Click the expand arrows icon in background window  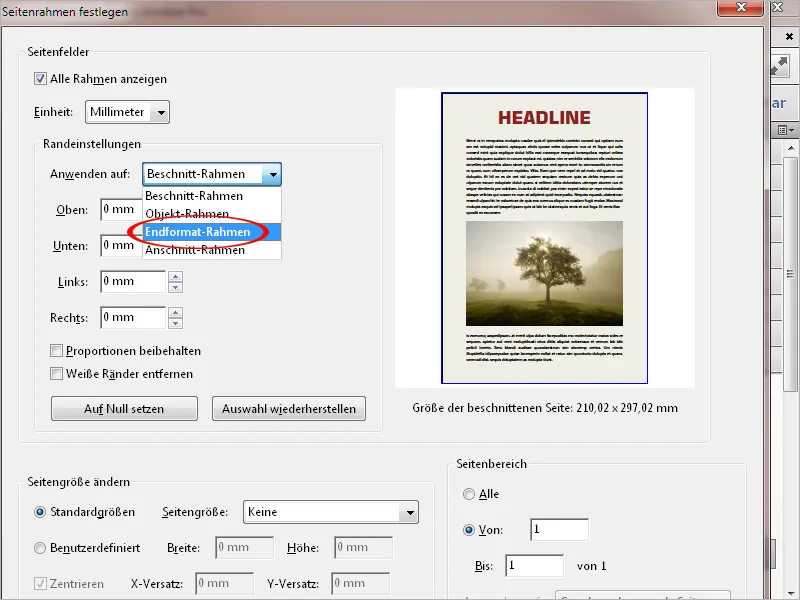(781, 67)
